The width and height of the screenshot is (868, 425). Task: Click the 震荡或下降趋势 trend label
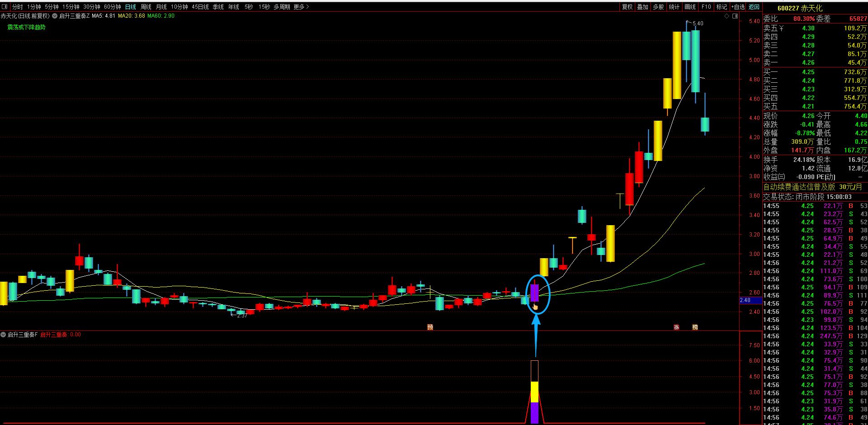(x=26, y=27)
